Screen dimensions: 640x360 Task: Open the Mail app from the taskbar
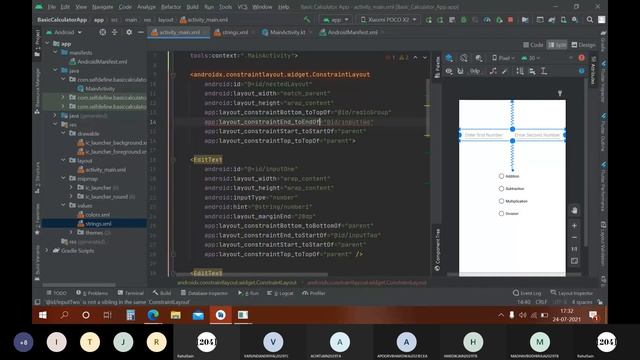click(x=198, y=315)
